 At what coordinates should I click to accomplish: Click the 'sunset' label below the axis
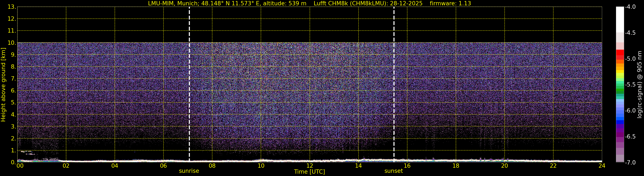393,171
